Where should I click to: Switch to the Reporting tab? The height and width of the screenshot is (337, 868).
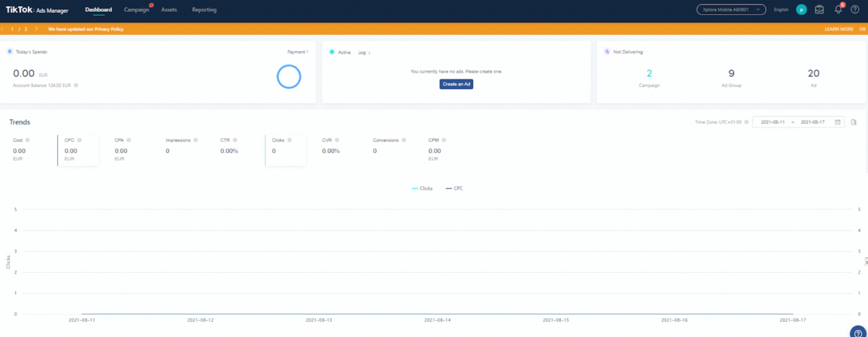click(204, 10)
